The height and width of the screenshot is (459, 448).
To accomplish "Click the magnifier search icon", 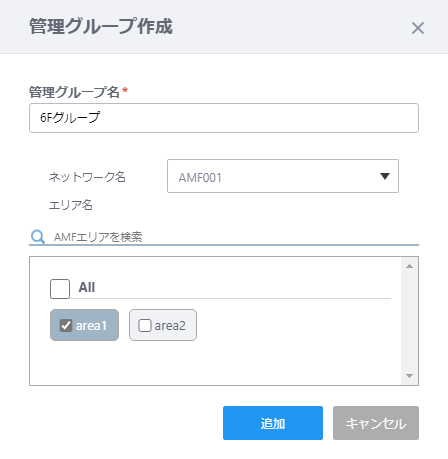I will pyautogui.click(x=38, y=237).
